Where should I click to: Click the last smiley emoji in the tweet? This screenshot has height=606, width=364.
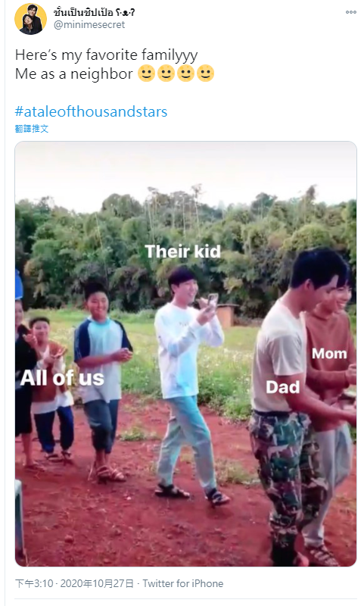[205, 73]
